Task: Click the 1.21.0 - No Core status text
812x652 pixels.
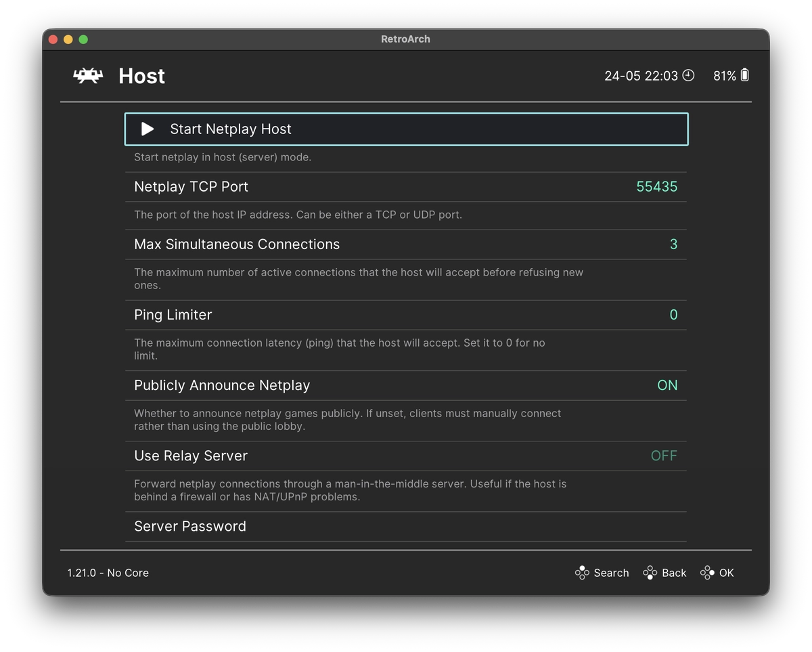Action: click(108, 573)
